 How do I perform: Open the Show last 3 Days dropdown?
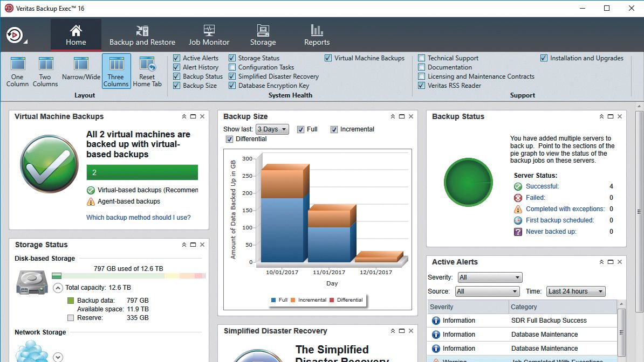(272, 129)
